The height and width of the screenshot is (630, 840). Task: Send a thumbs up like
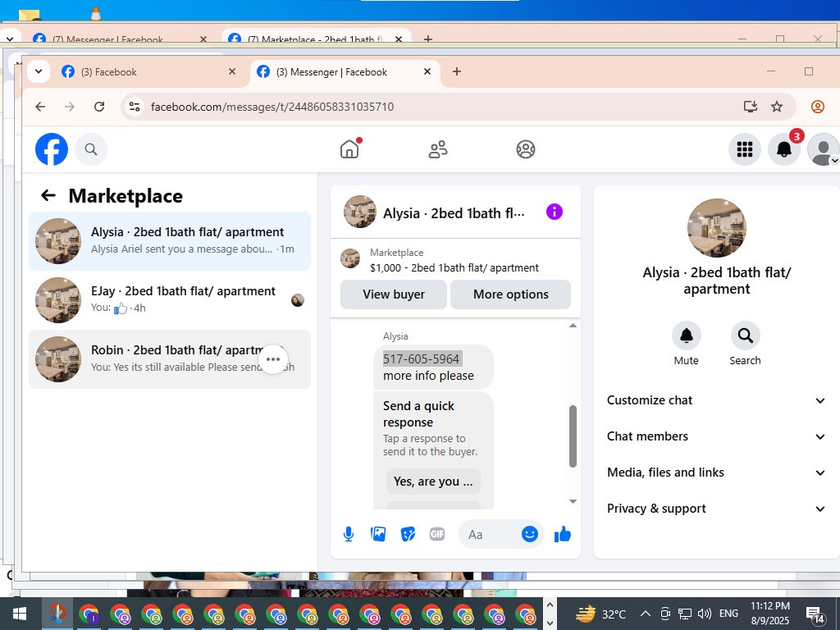tap(563, 534)
